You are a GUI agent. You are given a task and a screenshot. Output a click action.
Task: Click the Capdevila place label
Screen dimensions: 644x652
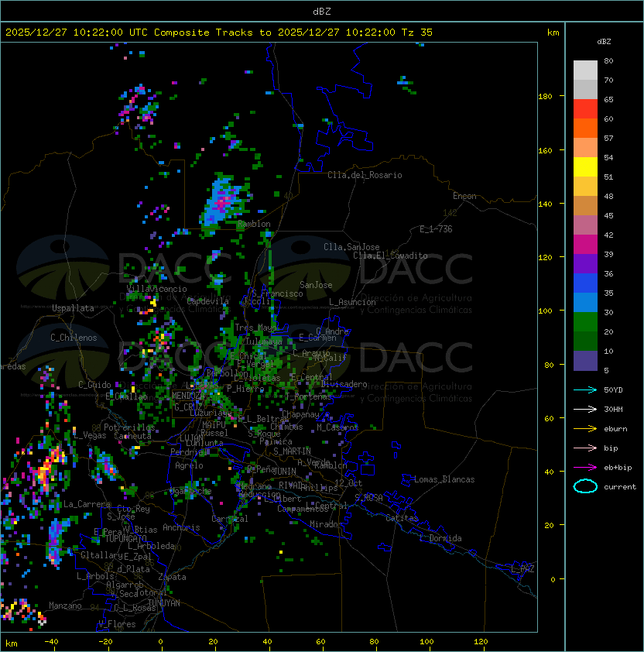(x=208, y=301)
